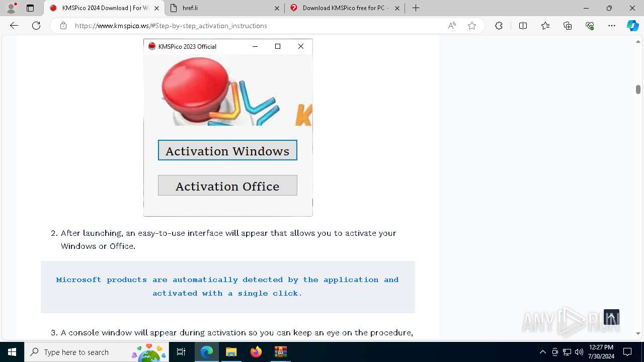Open WinRAR from the taskbar

click(280, 352)
